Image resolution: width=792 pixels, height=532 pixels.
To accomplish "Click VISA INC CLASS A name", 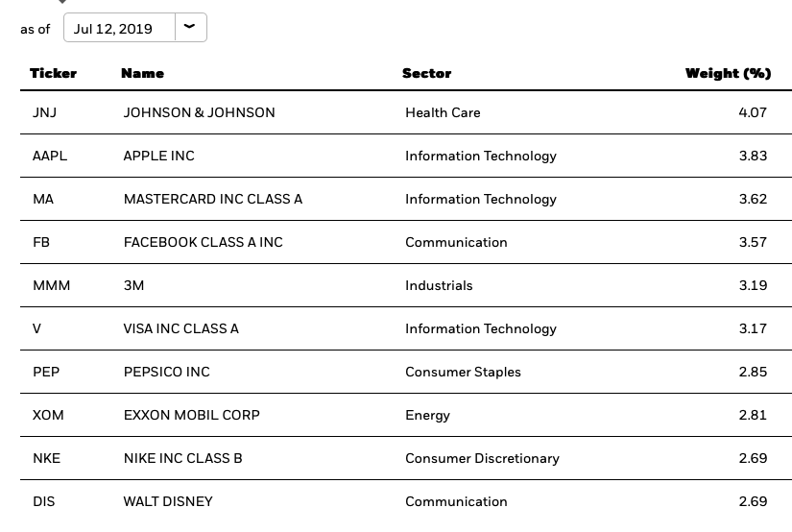I will click(x=180, y=328).
